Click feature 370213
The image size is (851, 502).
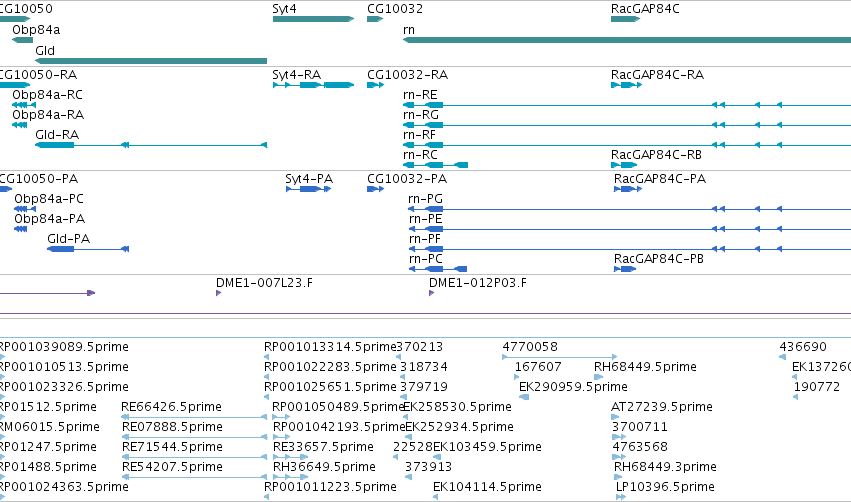pyautogui.click(x=420, y=347)
